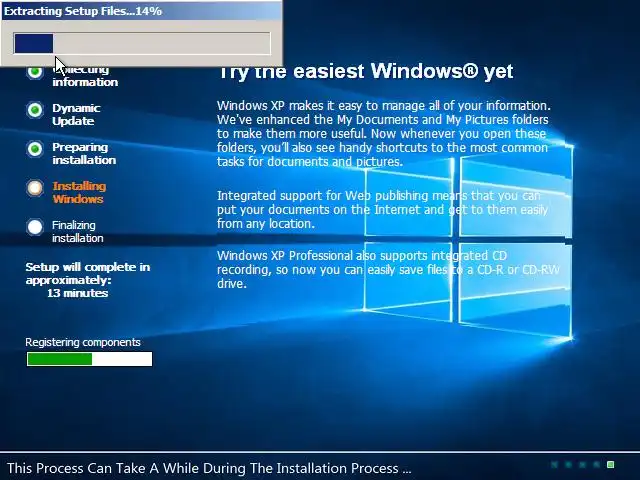This screenshot has height=480, width=640.
Task: Click the Preparing installation step indicator
Action: coord(35,149)
